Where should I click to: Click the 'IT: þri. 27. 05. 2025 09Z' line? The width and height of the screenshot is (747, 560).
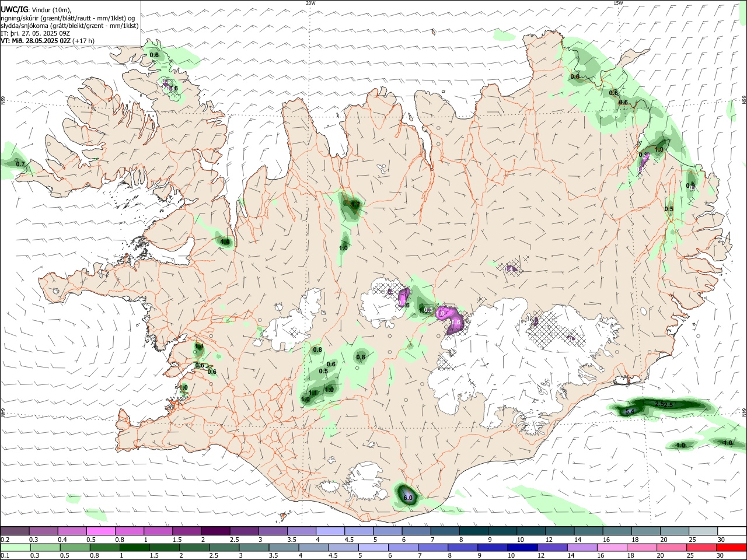[35, 33]
